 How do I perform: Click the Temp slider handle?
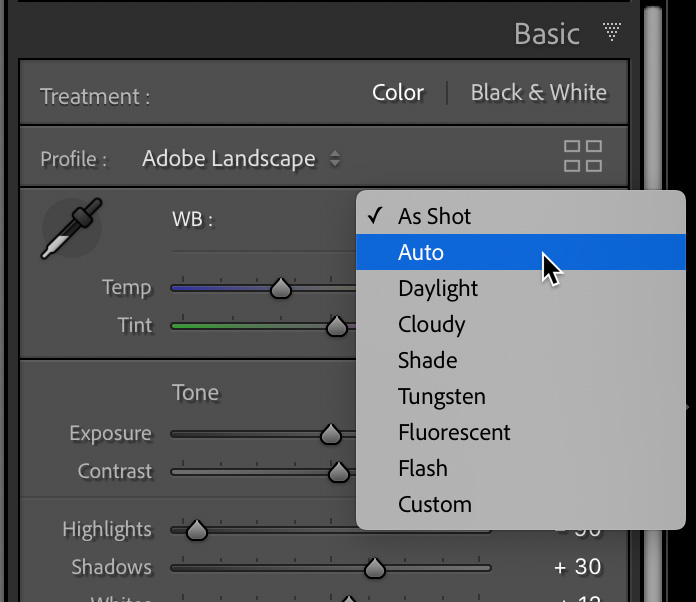pyautogui.click(x=282, y=289)
